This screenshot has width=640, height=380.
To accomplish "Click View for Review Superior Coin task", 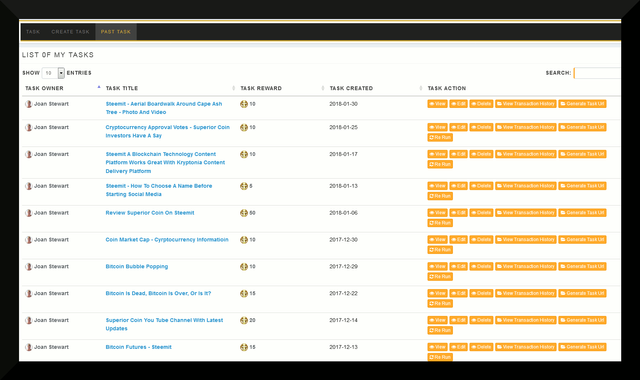I will 437,213.
